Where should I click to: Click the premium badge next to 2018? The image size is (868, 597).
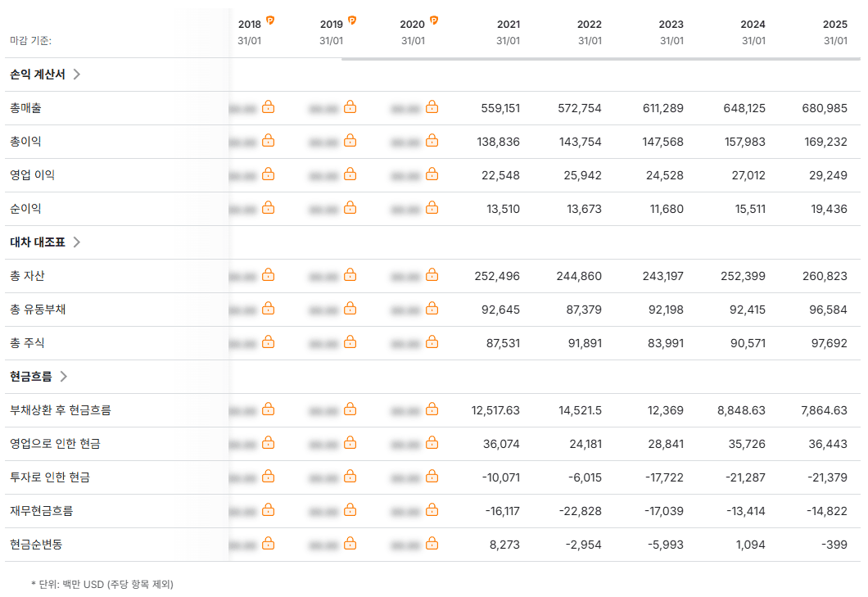point(270,20)
